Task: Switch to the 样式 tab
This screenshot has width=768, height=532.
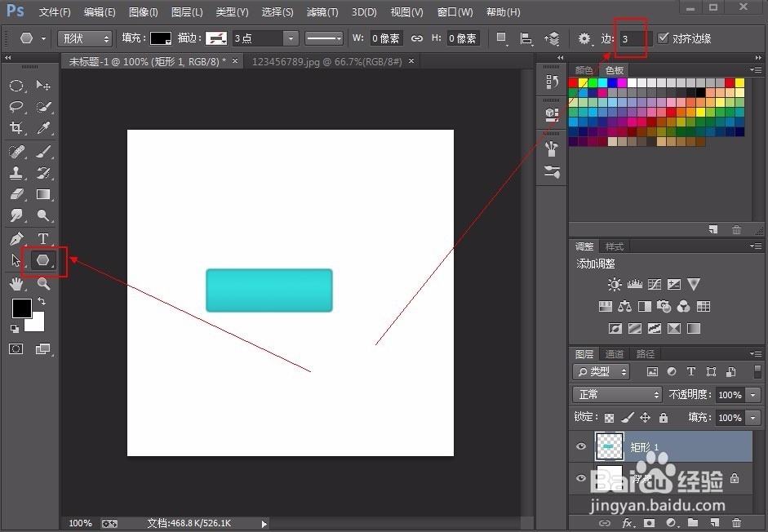Action: point(615,246)
